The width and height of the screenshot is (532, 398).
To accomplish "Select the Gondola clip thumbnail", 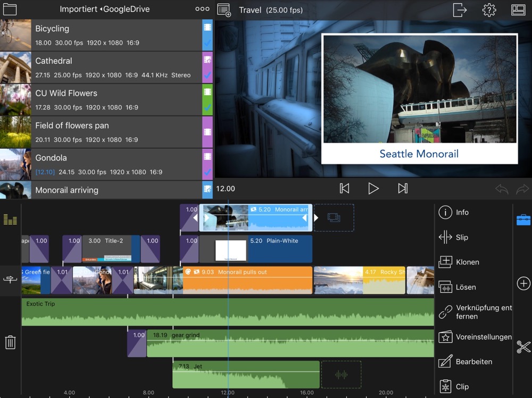I will coord(15,164).
